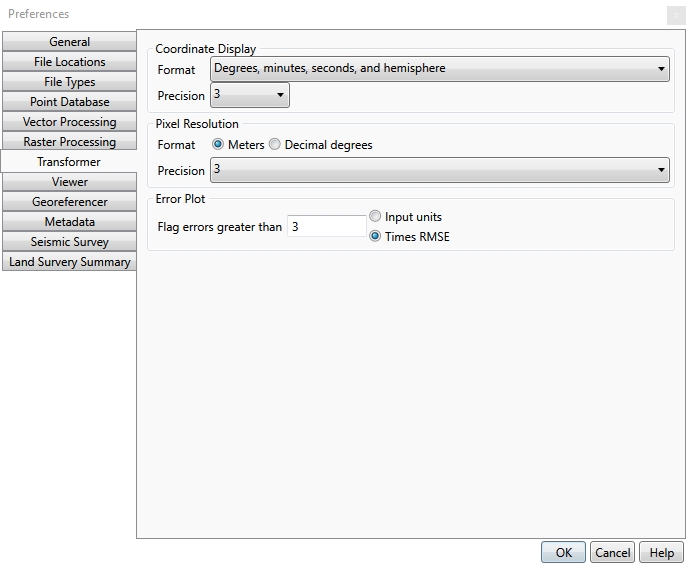Switch to Land Survery Summary tab
Viewport: 686px width, 565px height.
tap(69, 262)
